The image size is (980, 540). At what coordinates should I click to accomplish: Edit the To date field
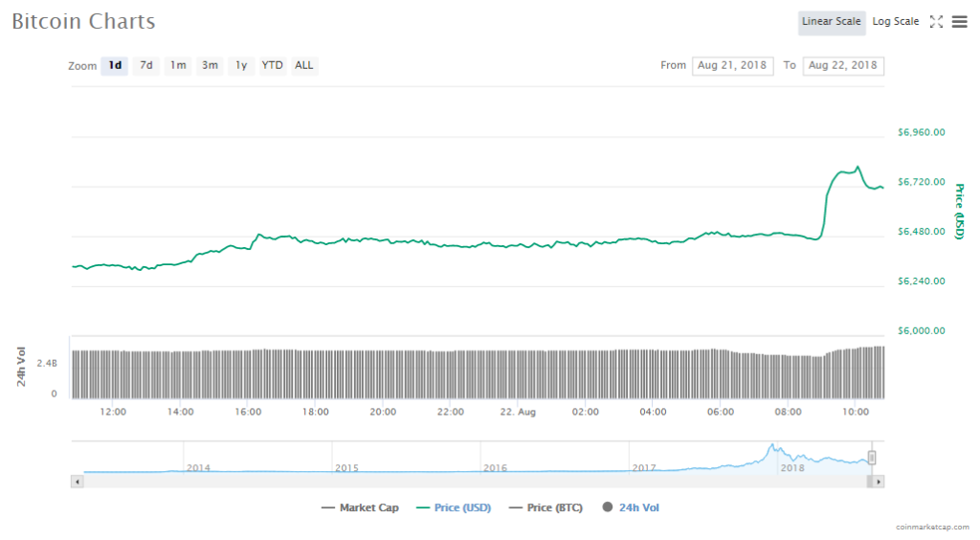click(x=842, y=66)
